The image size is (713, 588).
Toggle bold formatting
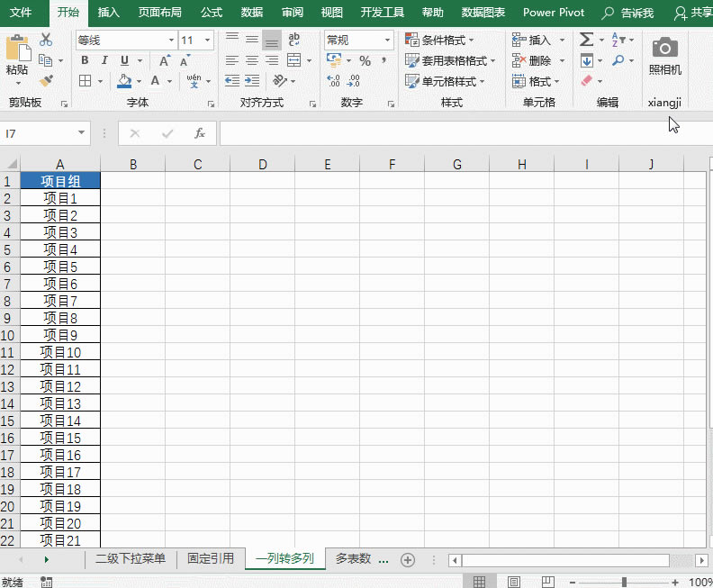pyautogui.click(x=85, y=60)
